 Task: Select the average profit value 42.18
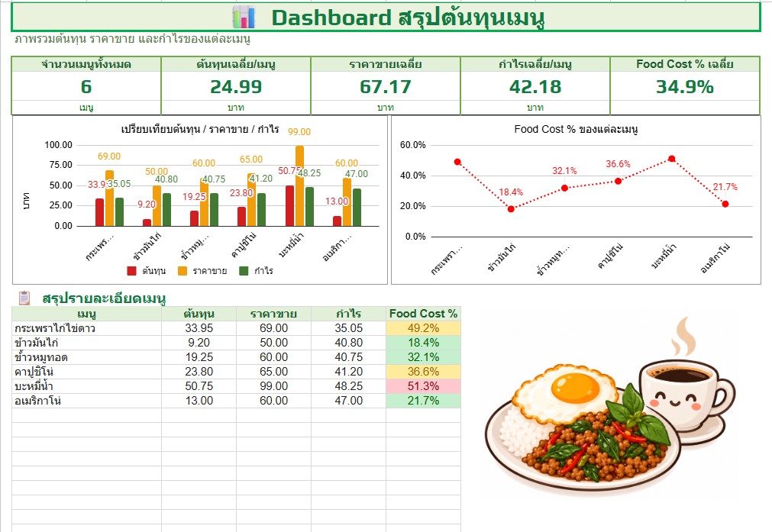535,86
